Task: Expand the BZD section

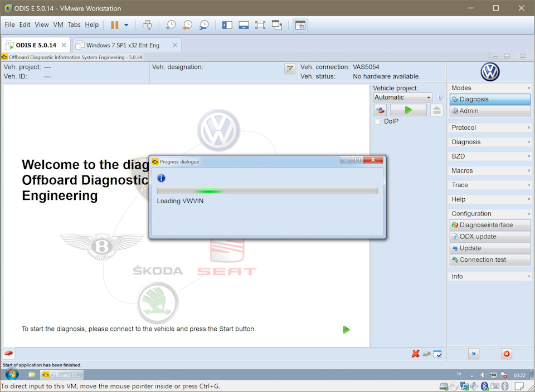Action: click(x=490, y=156)
